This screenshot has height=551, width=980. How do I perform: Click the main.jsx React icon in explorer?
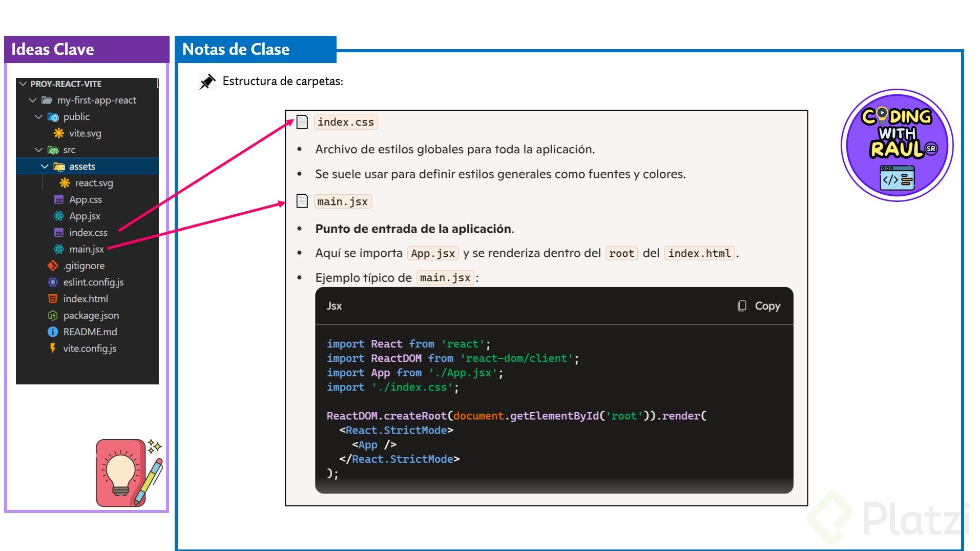[x=59, y=249]
